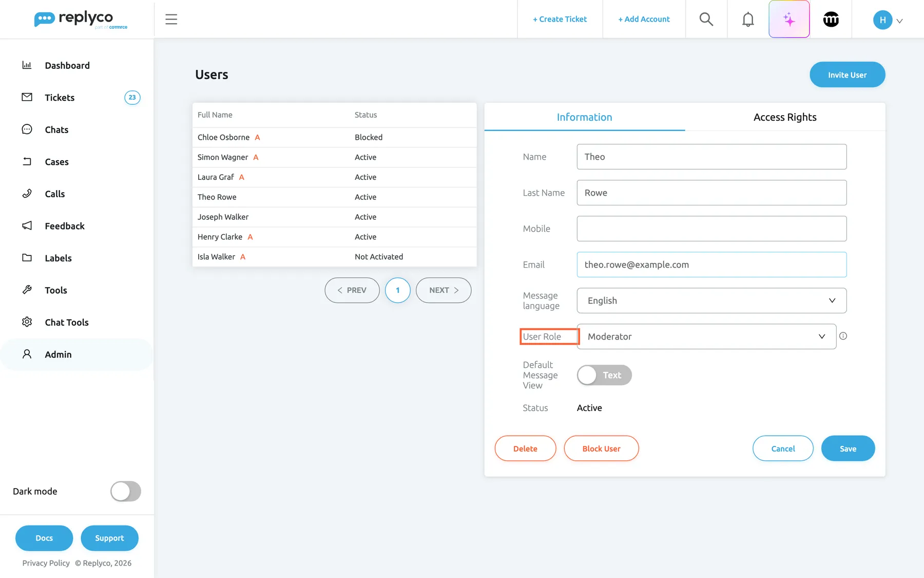This screenshot has width=924, height=578.
Task: Select Admin in the sidebar
Action: click(77, 355)
